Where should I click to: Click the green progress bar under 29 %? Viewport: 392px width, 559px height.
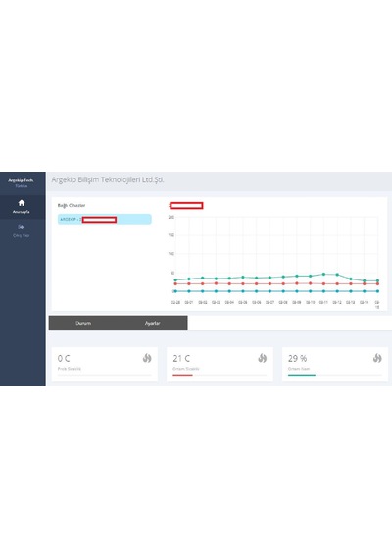pyautogui.click(x=302, y=375)
